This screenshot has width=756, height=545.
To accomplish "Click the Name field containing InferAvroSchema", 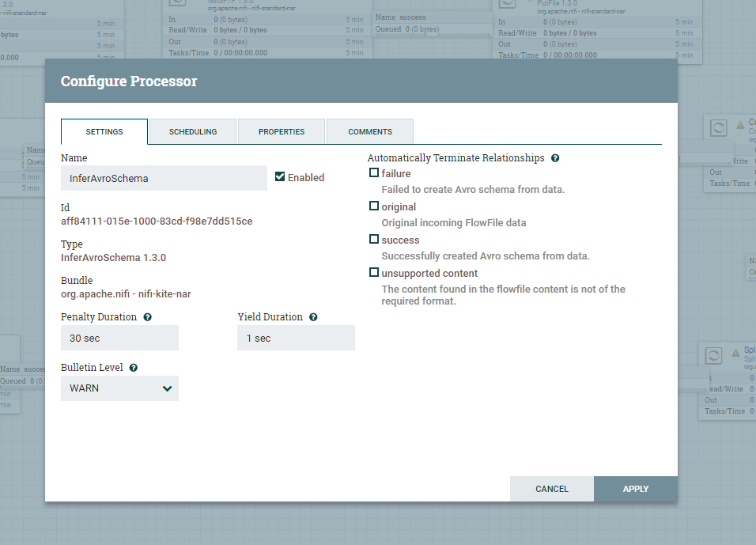I will click(x=164, y=178).
